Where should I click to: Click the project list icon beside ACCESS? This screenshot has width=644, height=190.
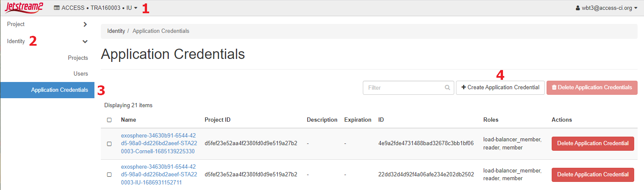pyautogui.click(x=57, y=8)
